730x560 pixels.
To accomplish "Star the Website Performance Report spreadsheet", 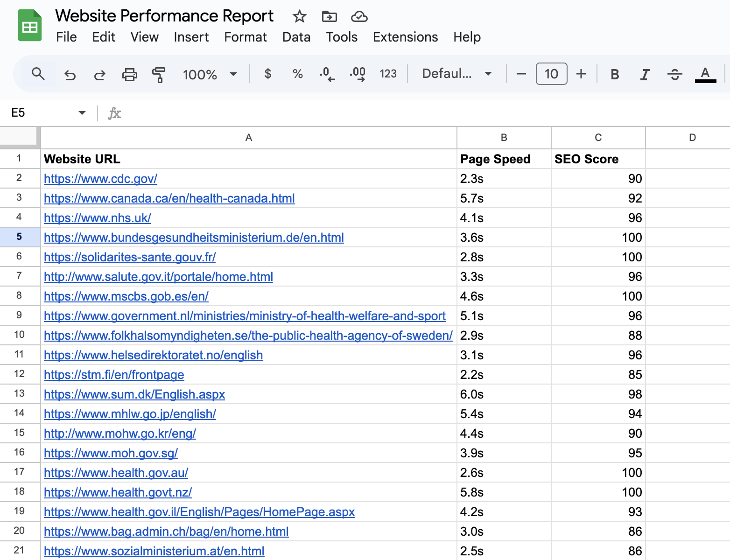I will pyautogui.click(x=299, y=16).
